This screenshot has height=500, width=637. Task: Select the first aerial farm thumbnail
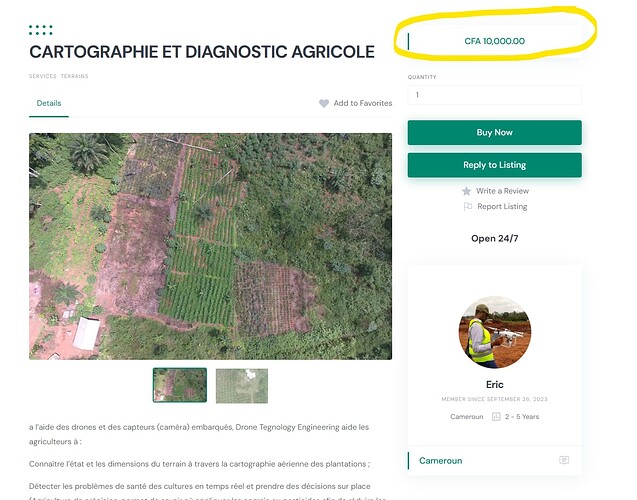180,385
